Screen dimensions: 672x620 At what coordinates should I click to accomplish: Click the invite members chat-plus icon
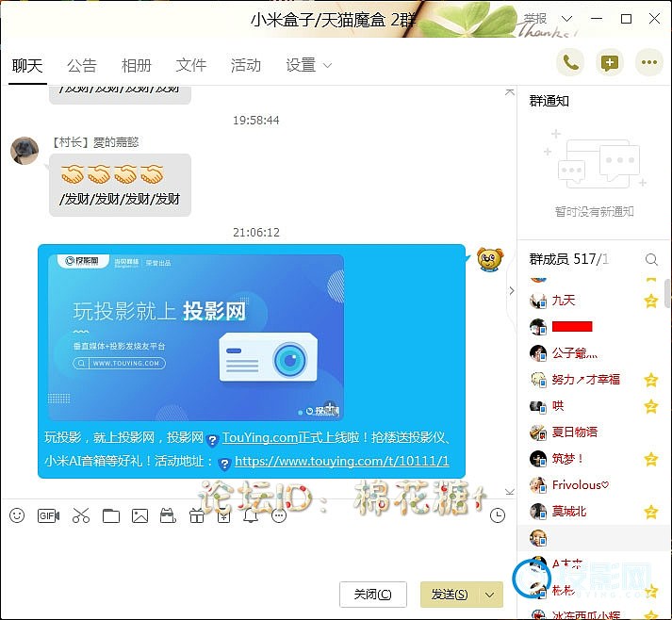click(x=610, y=62)
